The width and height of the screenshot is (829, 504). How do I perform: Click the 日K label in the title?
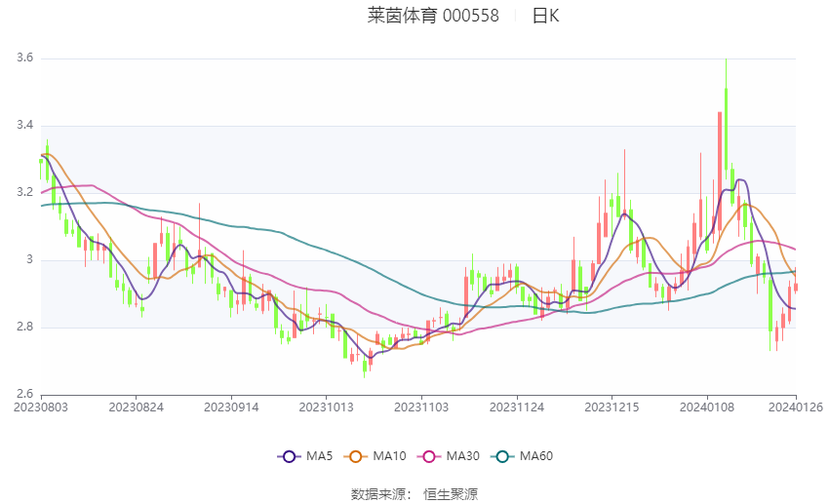[545, 16]
